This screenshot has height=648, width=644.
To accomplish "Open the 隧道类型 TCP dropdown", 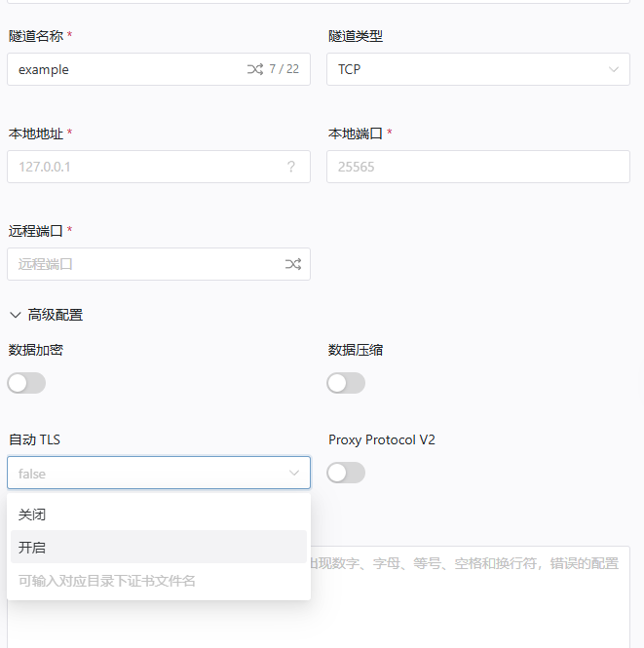I will click(478, 69).
